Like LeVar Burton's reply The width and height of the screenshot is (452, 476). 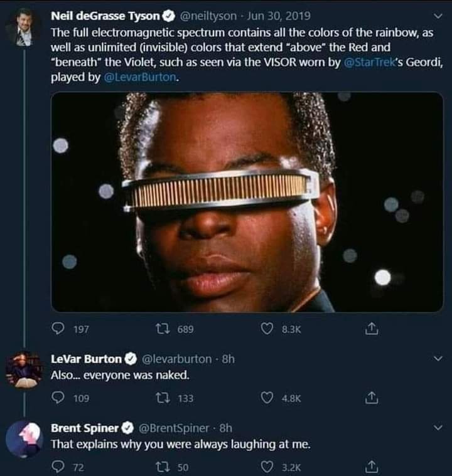point(267,398)
